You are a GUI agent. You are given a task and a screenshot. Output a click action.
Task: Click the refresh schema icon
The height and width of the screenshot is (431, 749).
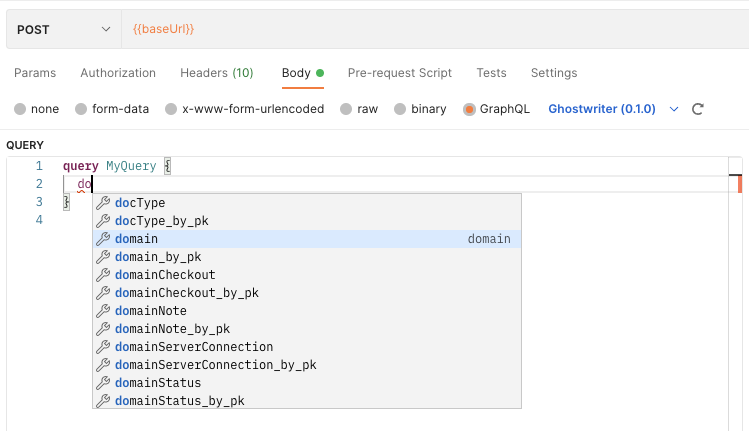pos(697,109)
